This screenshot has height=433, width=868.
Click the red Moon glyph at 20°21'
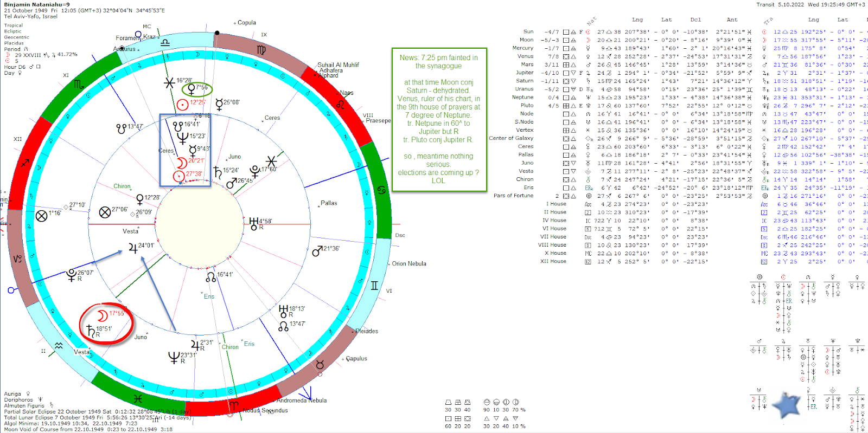click(182, 163)
